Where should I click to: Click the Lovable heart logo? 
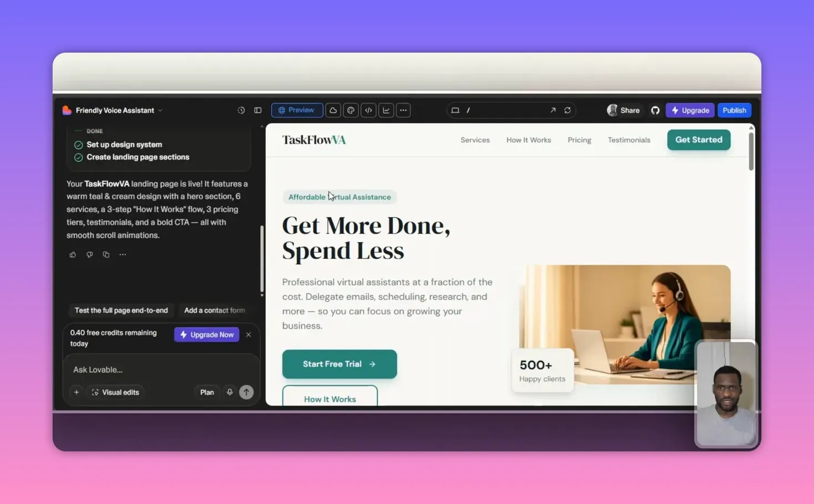pos(67,110)
